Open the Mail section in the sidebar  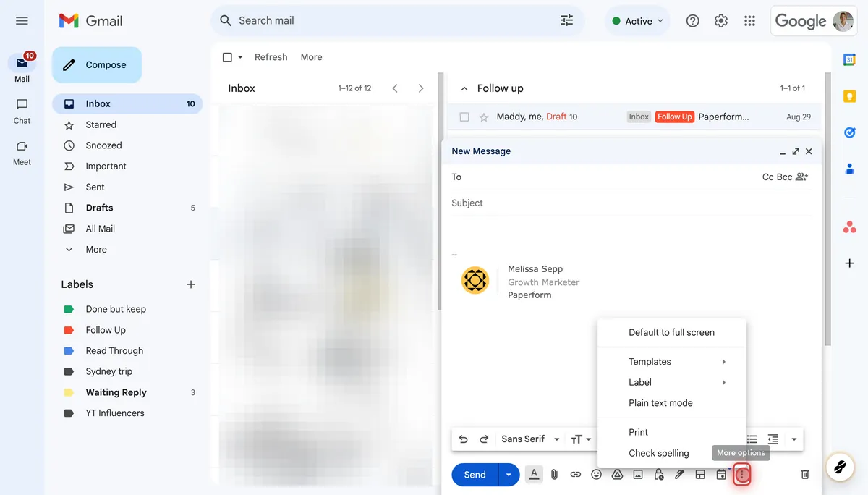pyautogui.click(x=22, y=69)
